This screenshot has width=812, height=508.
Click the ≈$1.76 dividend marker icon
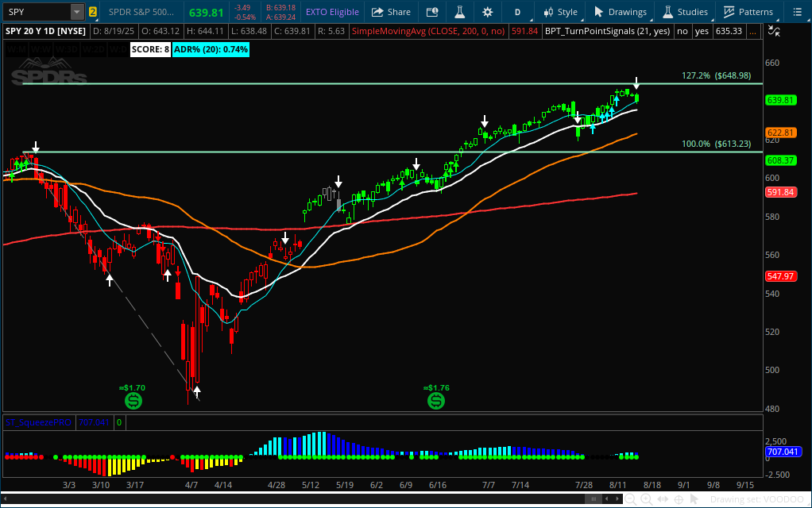pos(436,400)
